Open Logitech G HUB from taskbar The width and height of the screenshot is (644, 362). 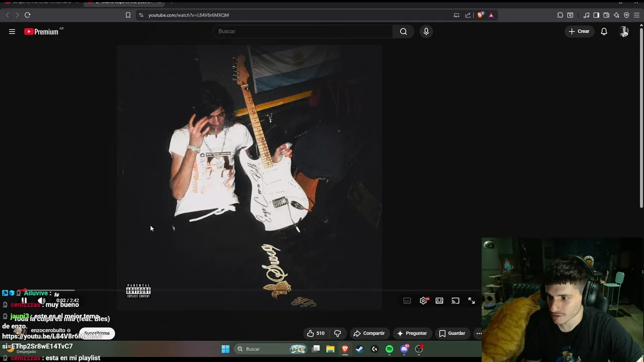374,349
